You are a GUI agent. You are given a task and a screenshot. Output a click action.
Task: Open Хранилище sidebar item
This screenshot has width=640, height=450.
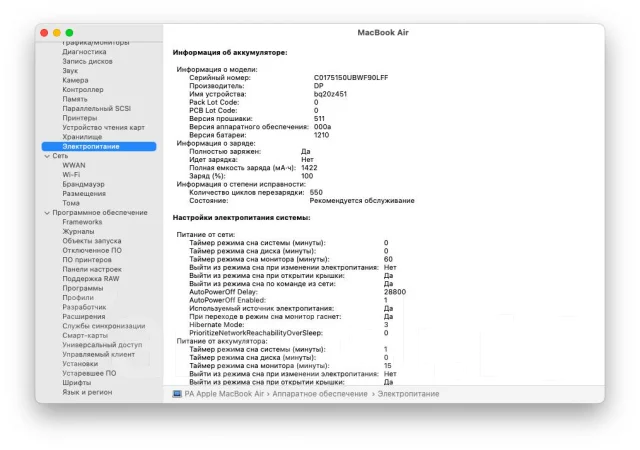click(82, 137)
